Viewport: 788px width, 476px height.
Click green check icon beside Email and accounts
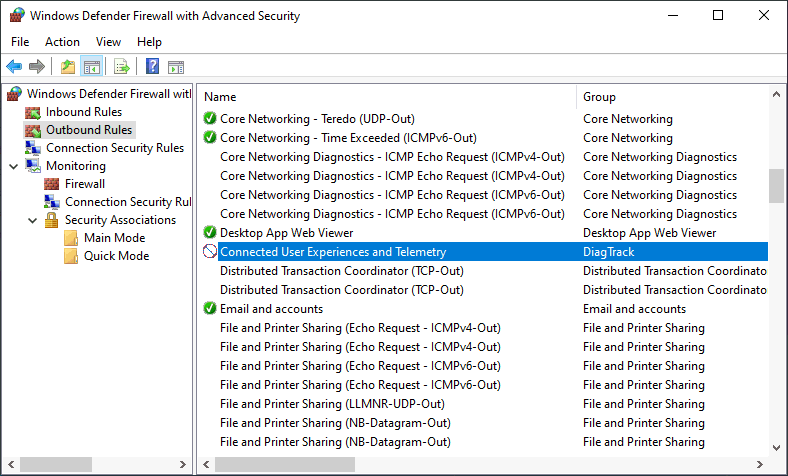coord(210,309)
